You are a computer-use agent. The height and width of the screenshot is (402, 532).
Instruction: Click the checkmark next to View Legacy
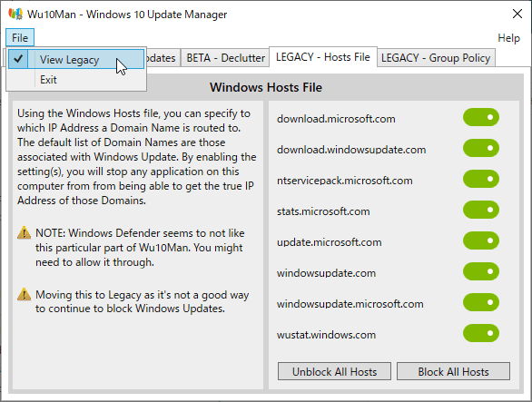coord(18,59)
